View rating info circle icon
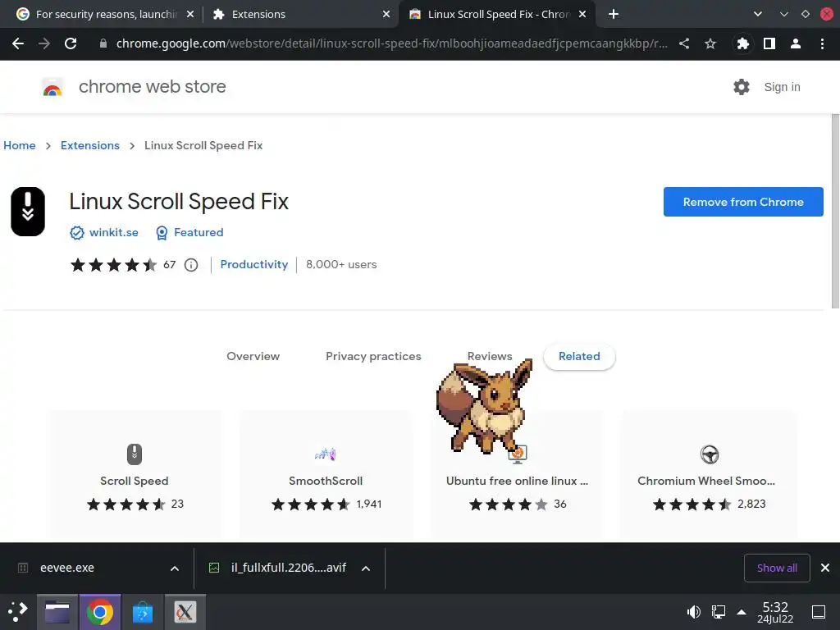Viewport: 840px width, 630px height. (191, 265)
